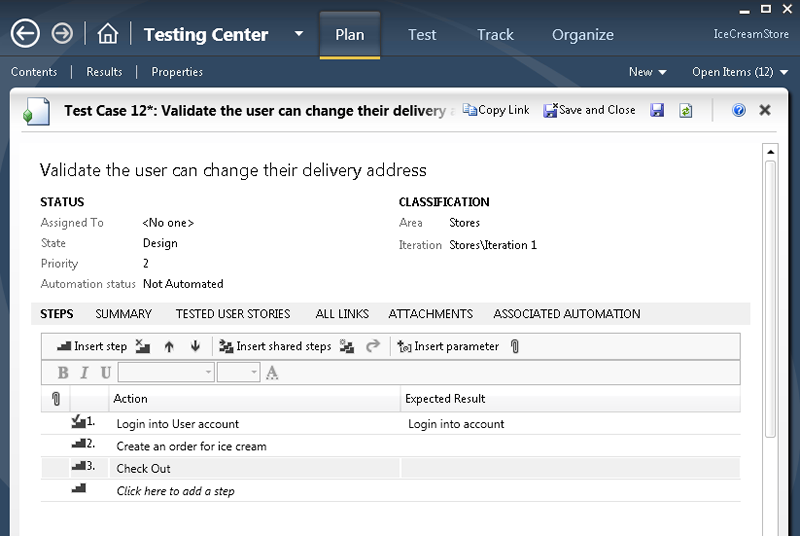Go to the Home icon
The height and width of the screenshot is (536, 800).
tap(108, 34)
